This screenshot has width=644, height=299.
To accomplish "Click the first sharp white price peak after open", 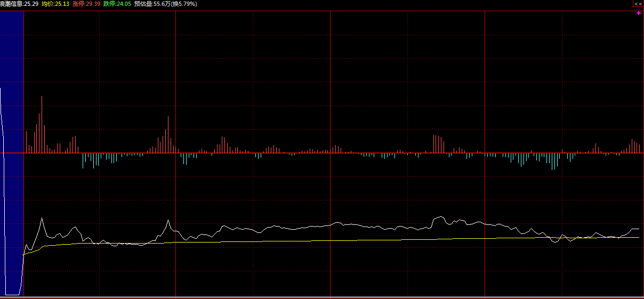I will (x=42, y=219).
